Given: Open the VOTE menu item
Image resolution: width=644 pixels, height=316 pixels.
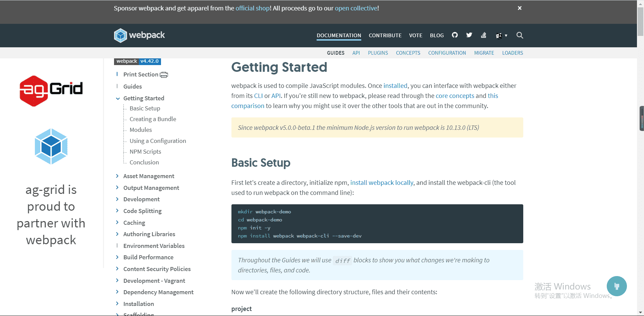Looking at the screenshot, I should 416,35.
